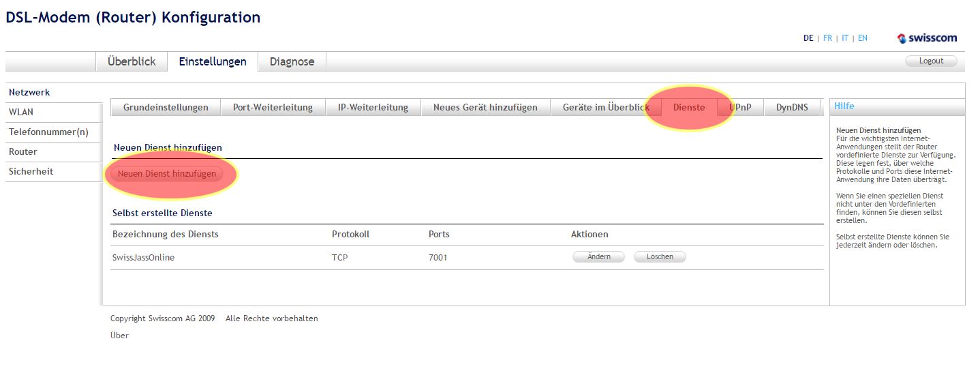980x386 pixels.
Task: Edit SwissJassOnline with the Ändern button
Action: click(x=598, y=257)
